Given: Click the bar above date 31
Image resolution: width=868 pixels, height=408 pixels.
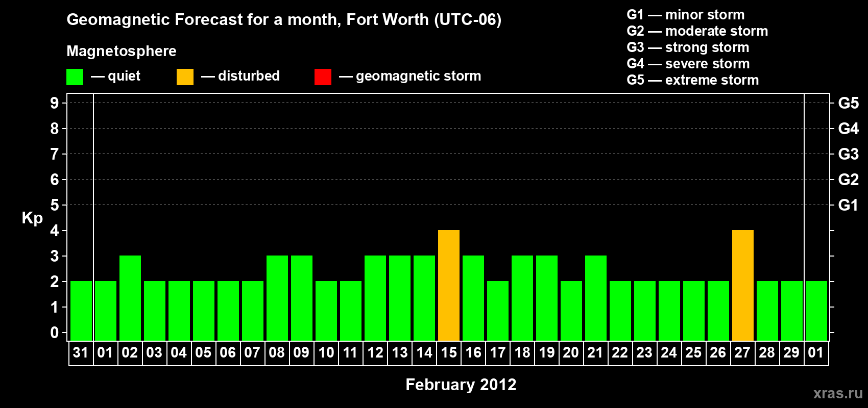Looking at the screenshot, I should click(81, 311).
